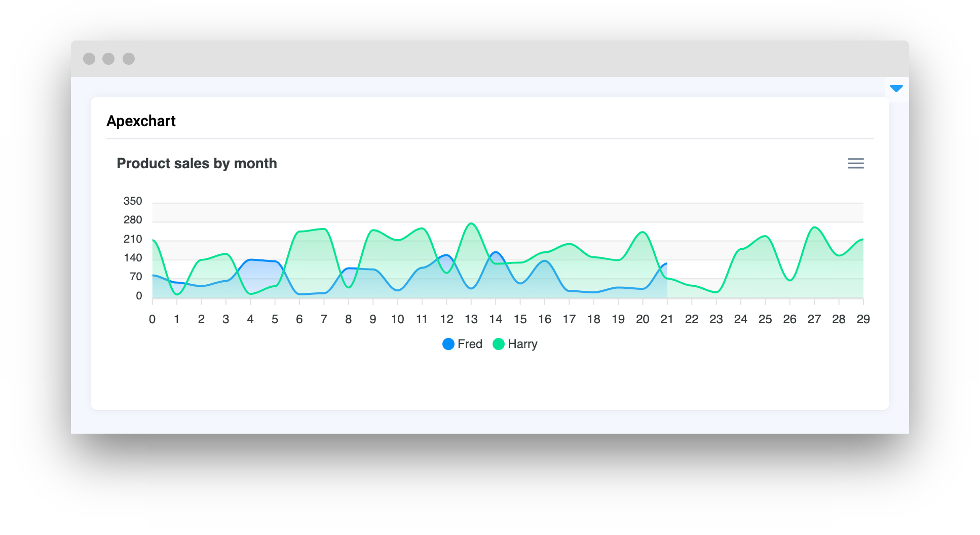Image resolution: width=980 pixels, height=535 pixels.
Task: Select the Apexchart card heading
Action: click(141, 121)
